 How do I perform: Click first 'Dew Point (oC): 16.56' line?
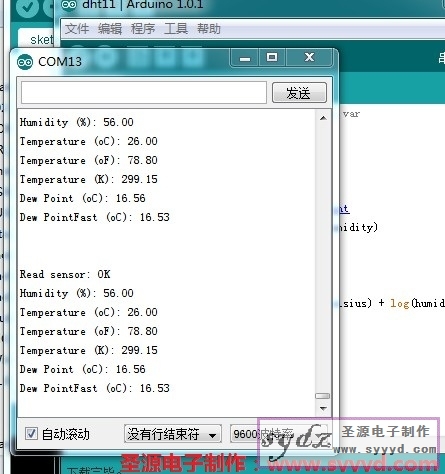coord(82,198)
